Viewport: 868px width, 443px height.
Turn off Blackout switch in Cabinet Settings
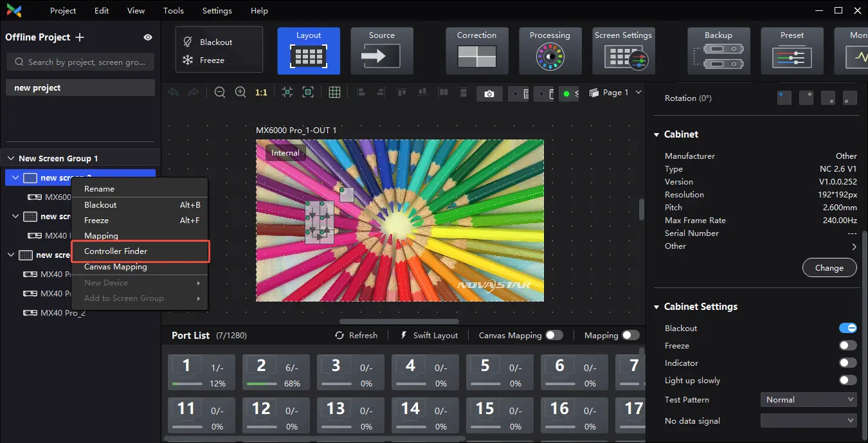[x=848, y=328]
